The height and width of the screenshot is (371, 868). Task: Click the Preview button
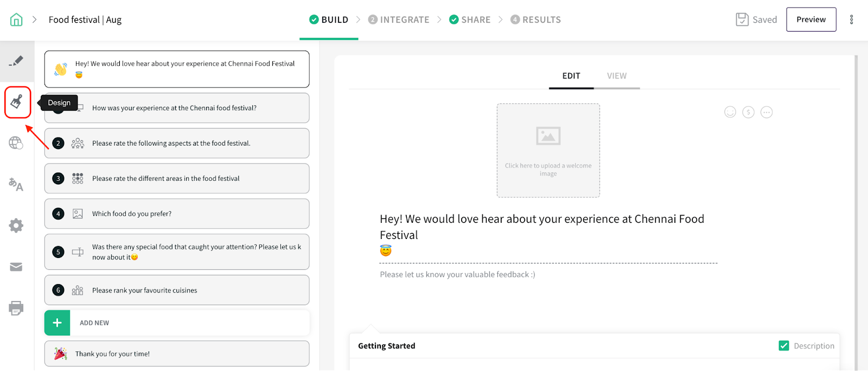(x=811, y=20)
